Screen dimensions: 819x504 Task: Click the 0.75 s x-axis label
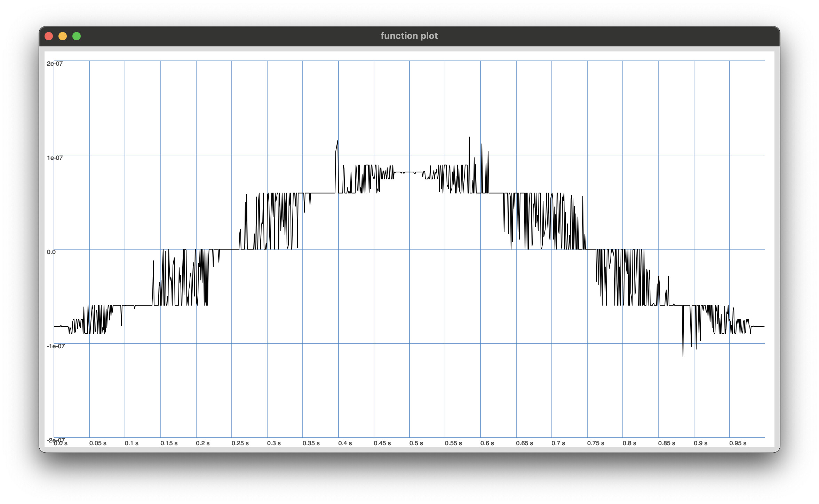coord(596,443)
